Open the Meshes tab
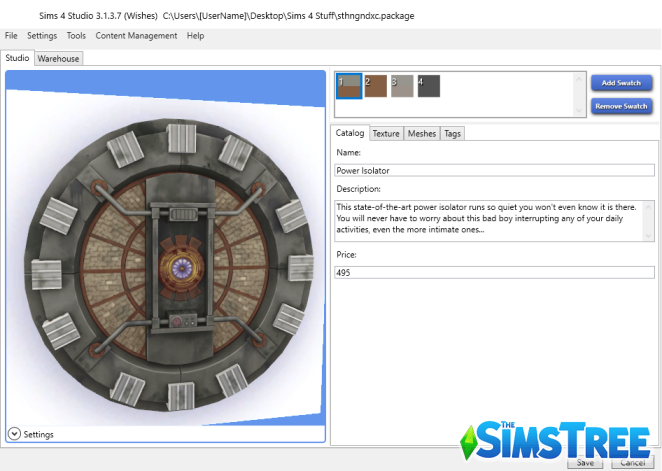Image resolution: width=662 pixels, height=471 pixels. [421, 133]
